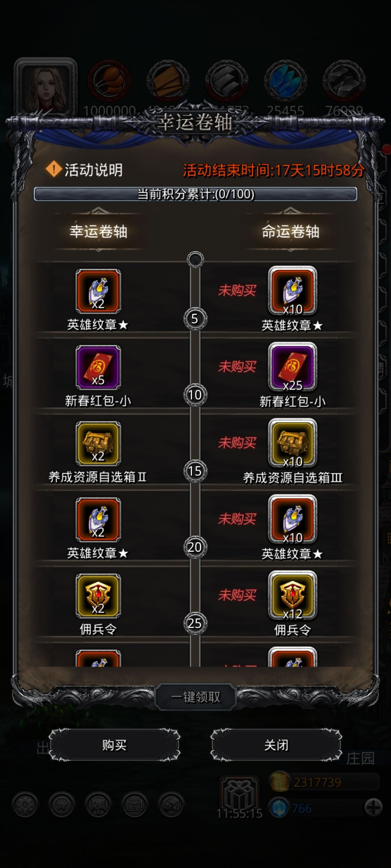Image resolution: width=391 pixels, height=868 pixels.
Task: Click the 当前积分累计 progress bar
Action: [195, 194]
